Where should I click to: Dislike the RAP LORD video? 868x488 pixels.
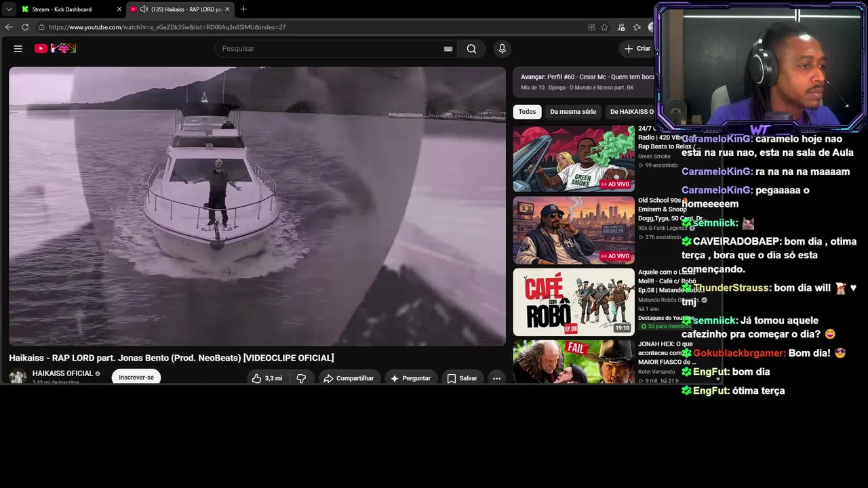click(302, 378)
